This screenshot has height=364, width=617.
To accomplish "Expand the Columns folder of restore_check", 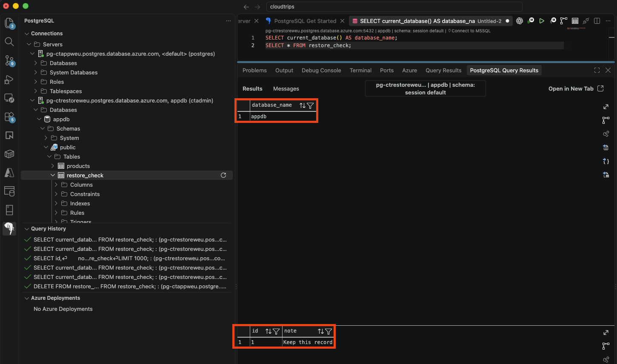I will pyautogui.click(x=56, y=185).
